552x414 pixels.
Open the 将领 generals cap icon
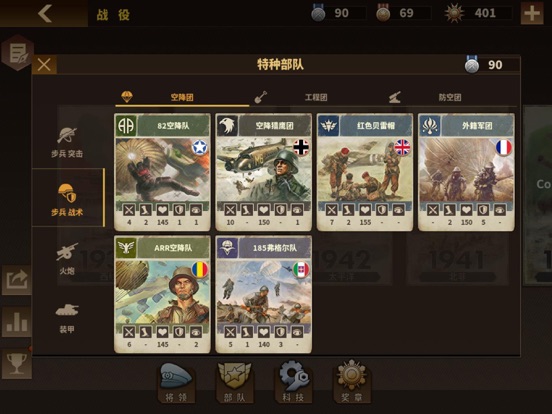point(176,383)
